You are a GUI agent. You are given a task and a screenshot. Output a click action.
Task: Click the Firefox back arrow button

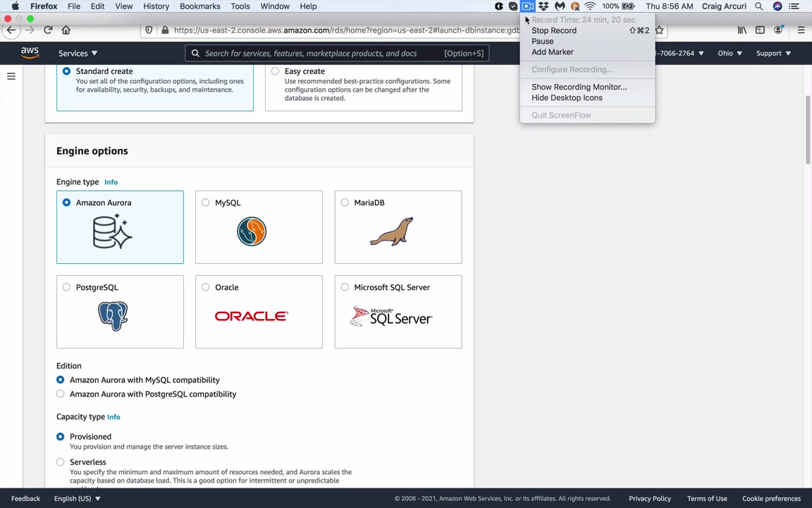11,30
